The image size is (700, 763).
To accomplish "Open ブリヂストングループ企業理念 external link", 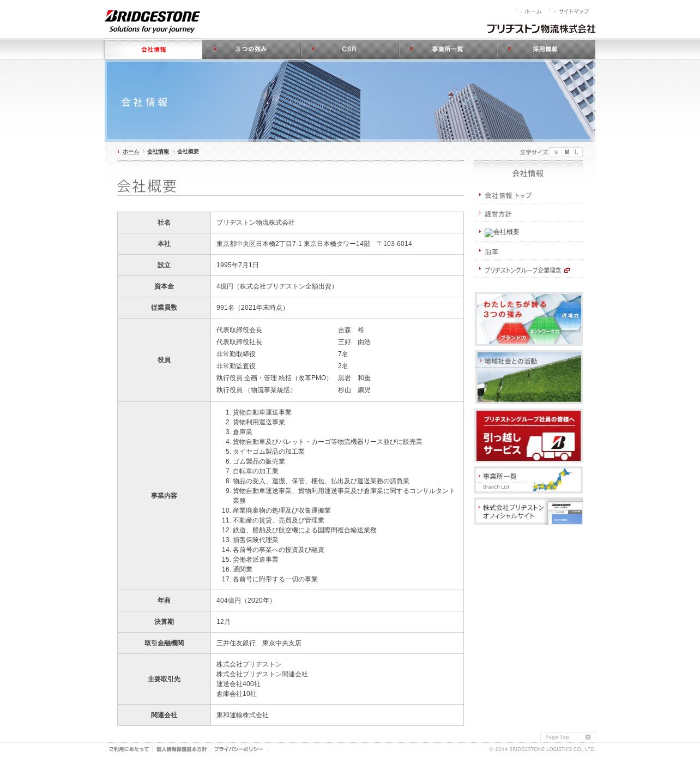I will pos(523,270).
